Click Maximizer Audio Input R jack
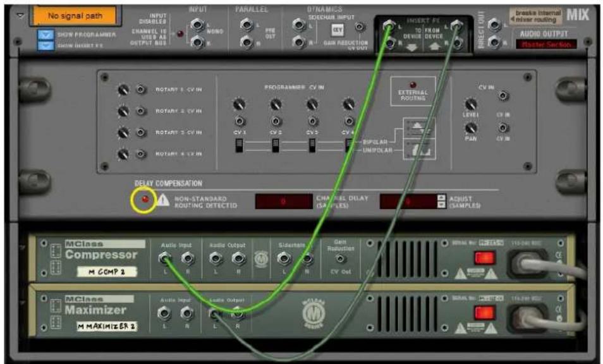Image resolution: width=603 pixels, height=364 pixels. tap(187, 313)
